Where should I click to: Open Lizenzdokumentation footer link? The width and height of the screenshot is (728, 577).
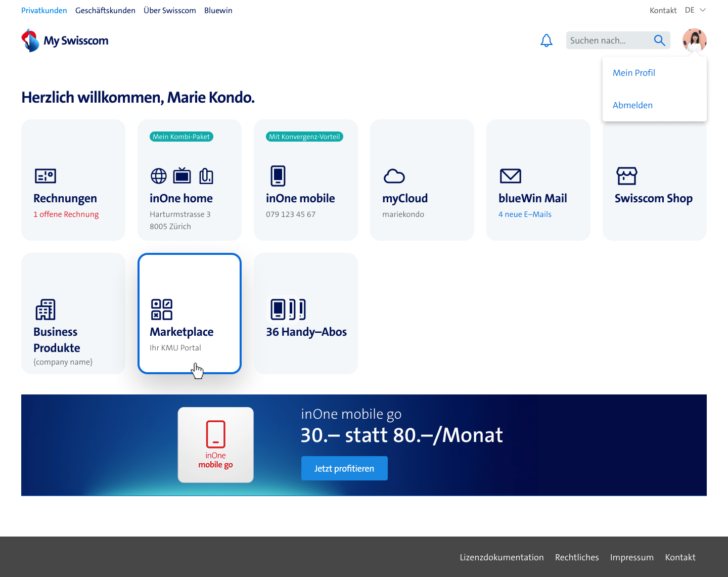[502, 557]
